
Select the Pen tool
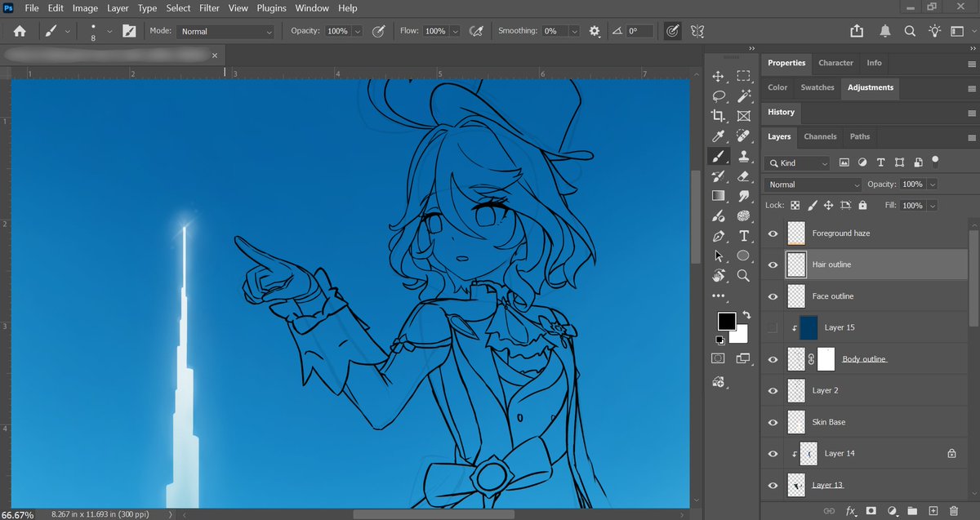coord(719,236)
